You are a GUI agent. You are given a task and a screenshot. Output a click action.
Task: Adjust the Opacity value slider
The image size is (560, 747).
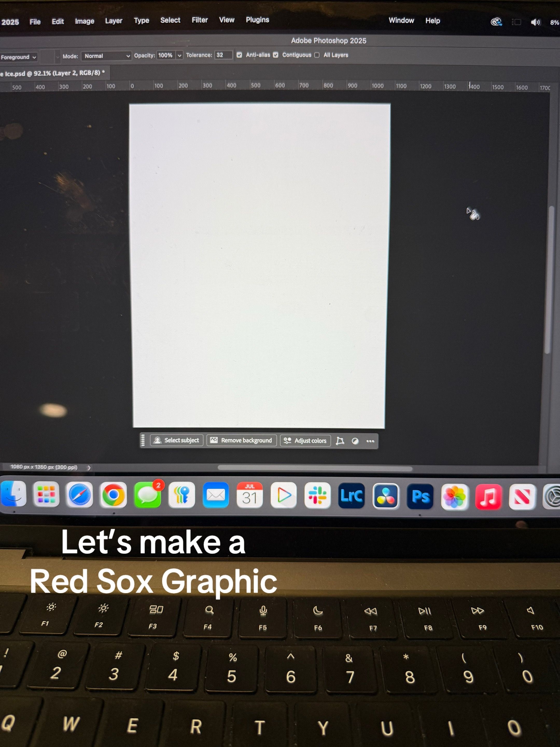click(166, 56)
